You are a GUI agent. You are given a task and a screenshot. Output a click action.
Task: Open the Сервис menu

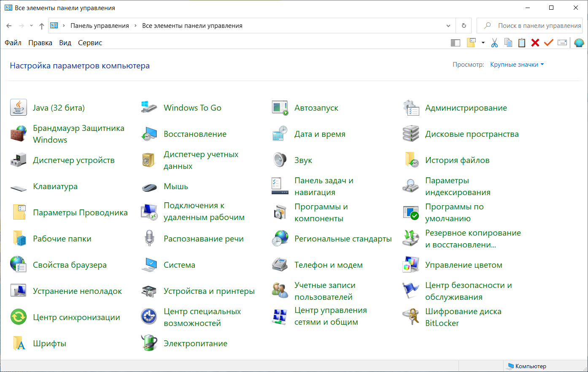tap(90, 43)
